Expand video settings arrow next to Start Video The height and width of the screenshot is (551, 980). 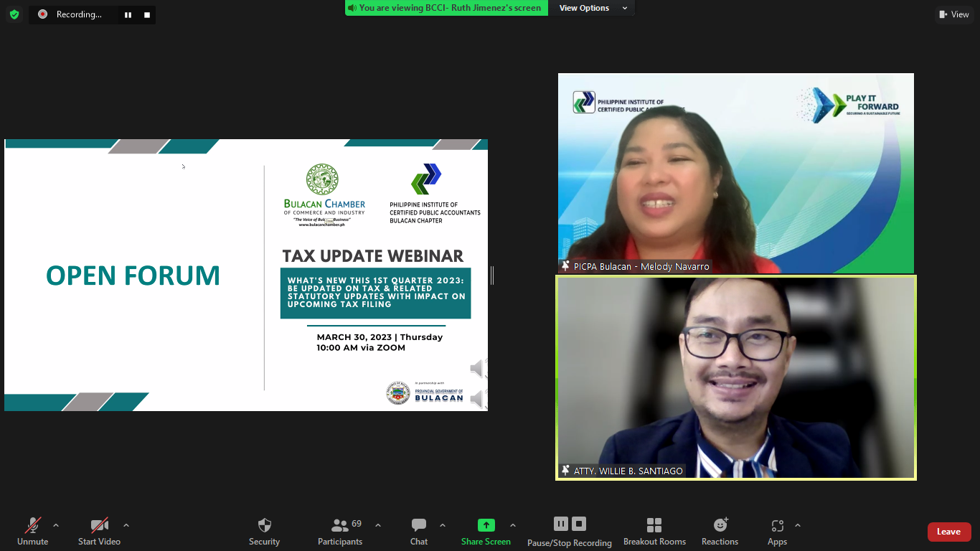click(126, 525)
